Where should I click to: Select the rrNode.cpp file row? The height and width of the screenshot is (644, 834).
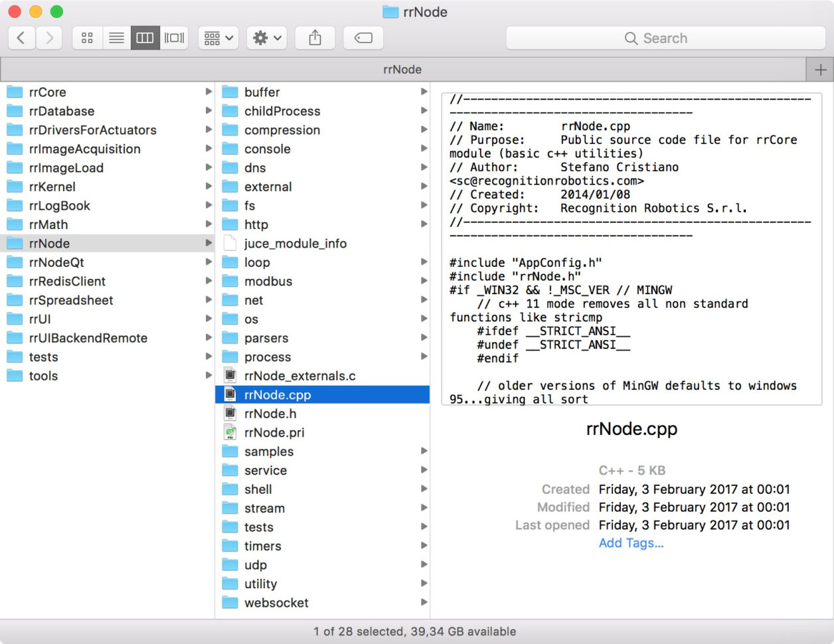[x=323, y=394]
